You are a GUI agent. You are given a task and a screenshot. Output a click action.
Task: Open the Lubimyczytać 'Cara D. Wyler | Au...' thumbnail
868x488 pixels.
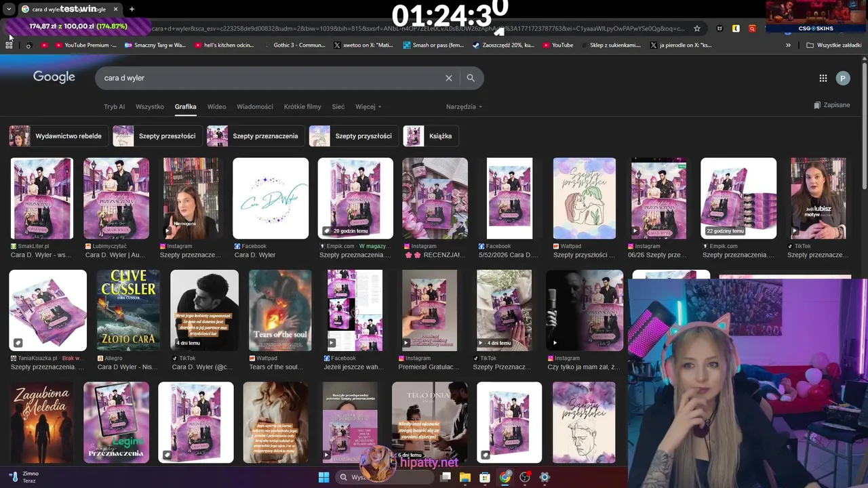click(116, 199)
